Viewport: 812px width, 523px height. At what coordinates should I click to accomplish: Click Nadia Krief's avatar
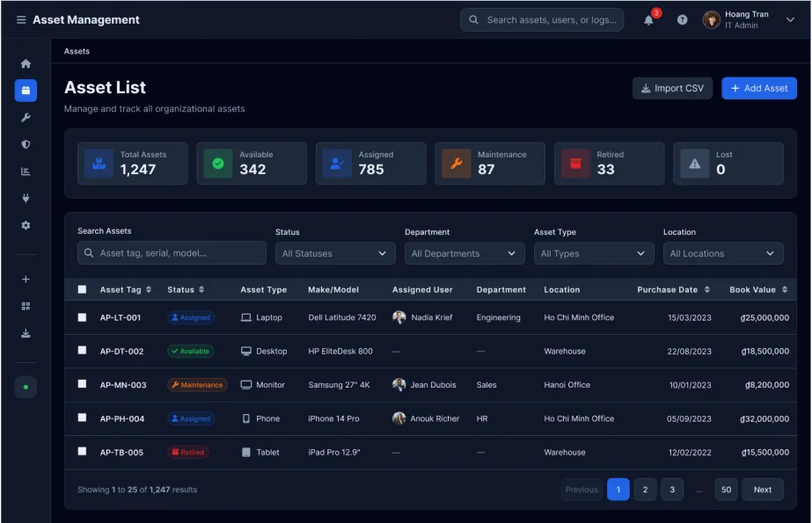pos(399,317)
